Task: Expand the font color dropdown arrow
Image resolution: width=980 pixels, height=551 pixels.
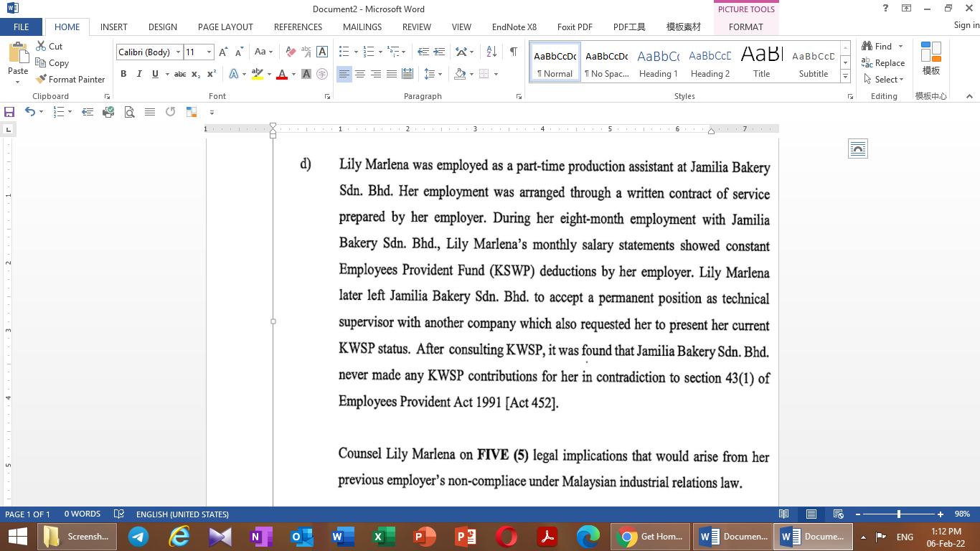Action: click(x=292, y=74)
